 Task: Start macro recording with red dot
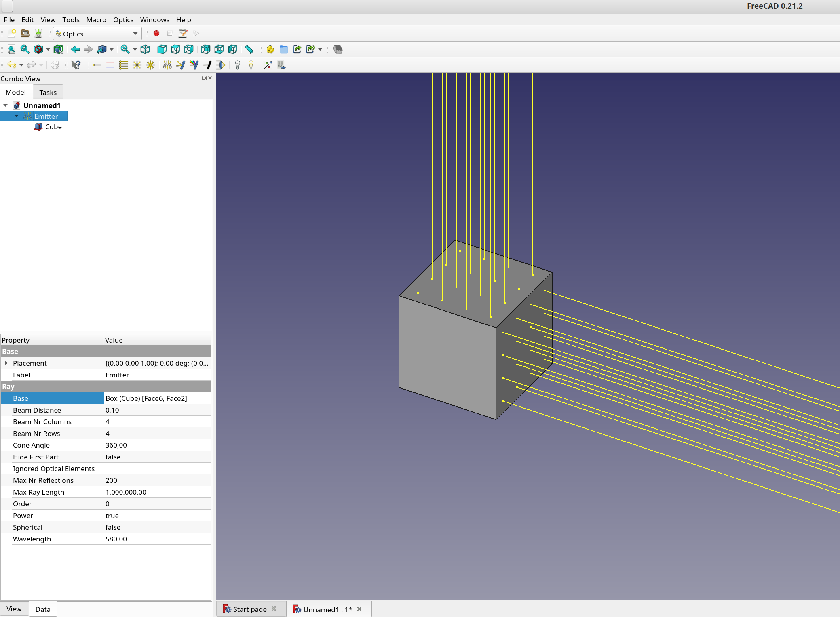point(156,34)
